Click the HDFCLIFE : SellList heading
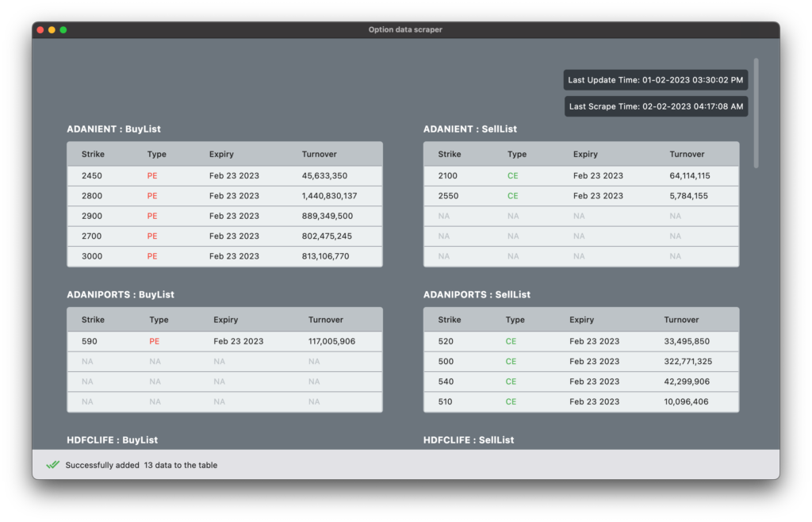 click(468, 440)
